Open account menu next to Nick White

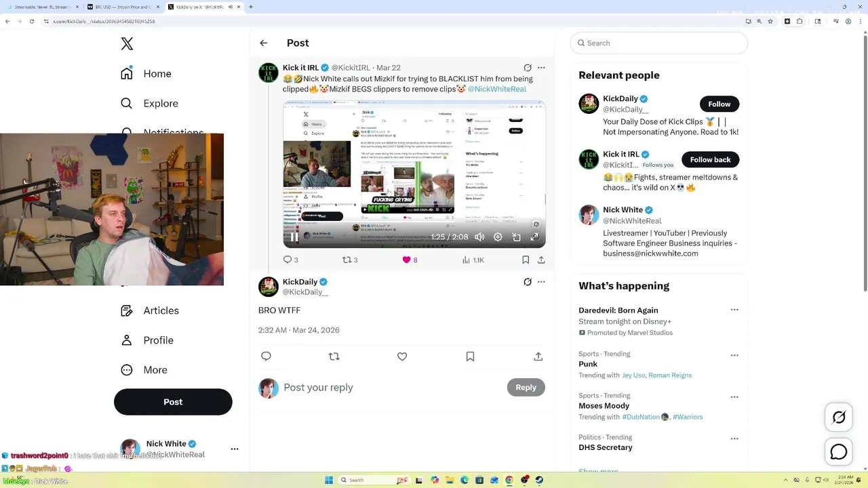pyautogui.click(x=235, y=449)
